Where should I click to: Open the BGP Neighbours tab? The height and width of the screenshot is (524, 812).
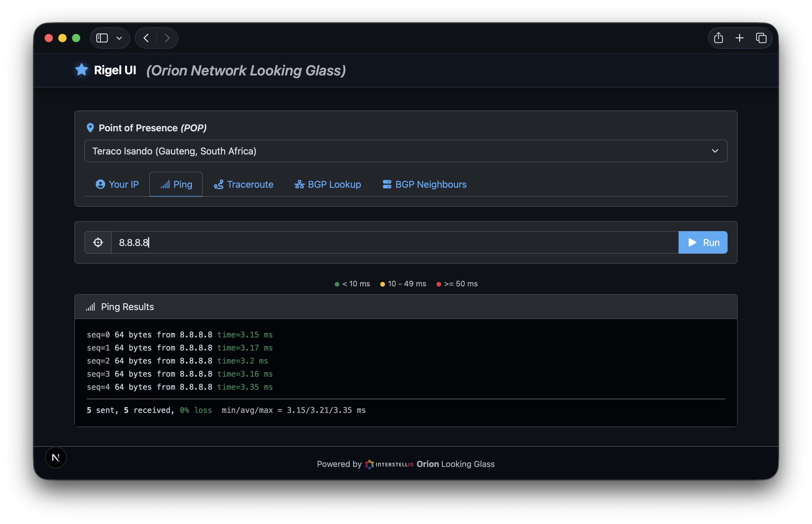[x=424, y=184]
